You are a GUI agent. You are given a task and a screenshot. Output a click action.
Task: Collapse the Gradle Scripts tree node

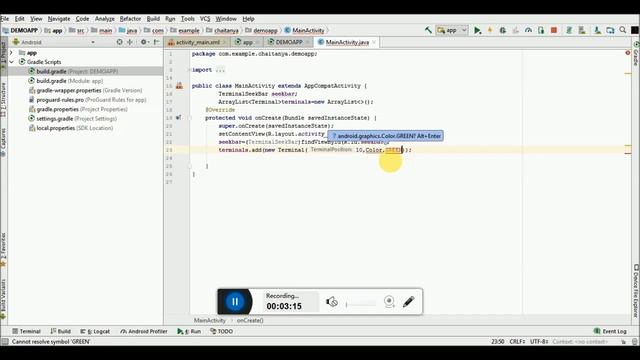11,62
